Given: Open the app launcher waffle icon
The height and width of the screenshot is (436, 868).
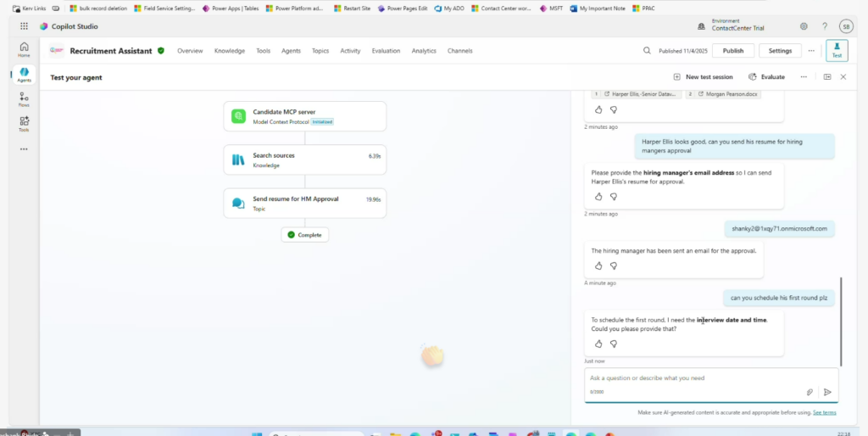Looking at the screenshot, I should click(24, 26).
